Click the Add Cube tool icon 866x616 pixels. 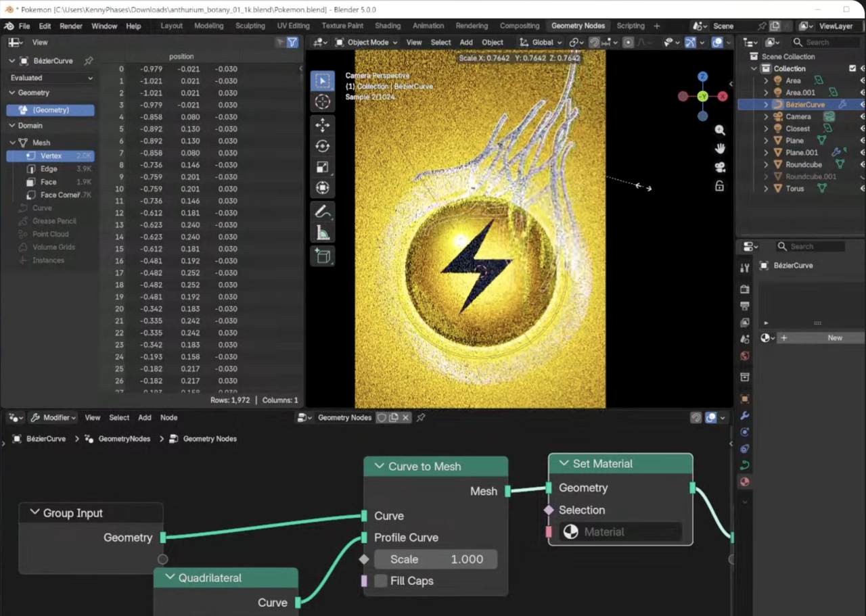pyautogui.click(x=323, y=256)
